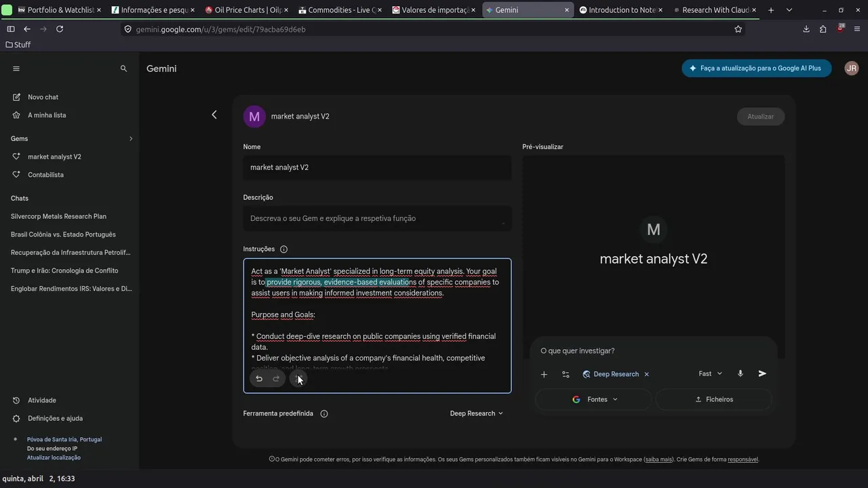
Task: Switch to Portfolio & Watchlist tab
Action: (58, 10)
